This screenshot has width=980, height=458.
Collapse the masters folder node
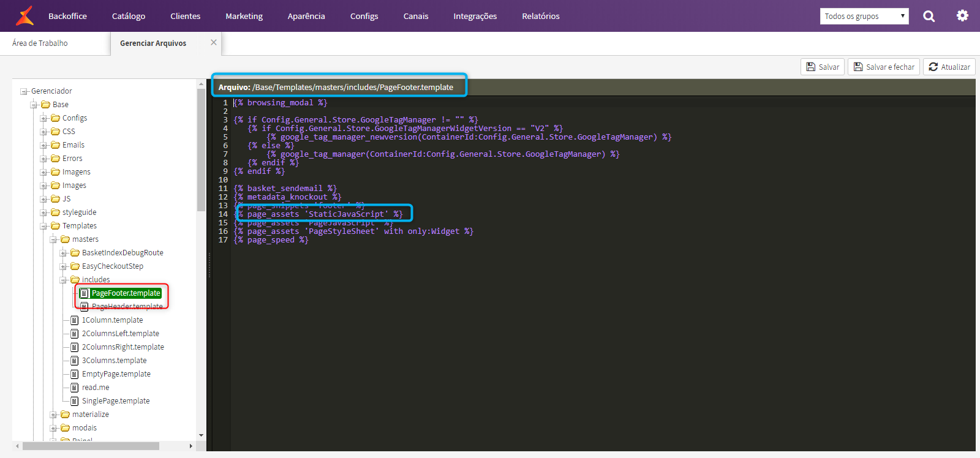(x=53, y=240)
